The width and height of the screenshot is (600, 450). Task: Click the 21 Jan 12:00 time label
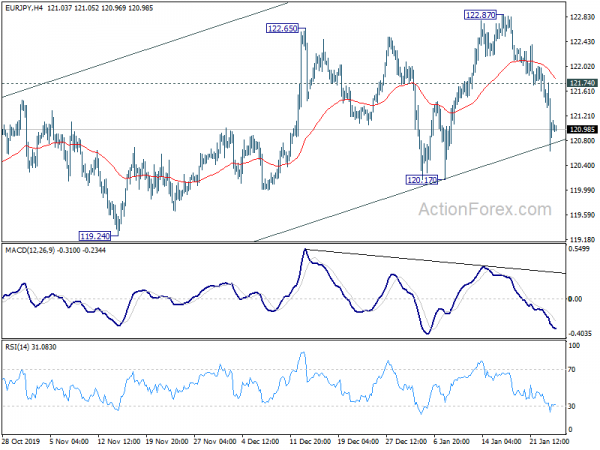(550, 441)
